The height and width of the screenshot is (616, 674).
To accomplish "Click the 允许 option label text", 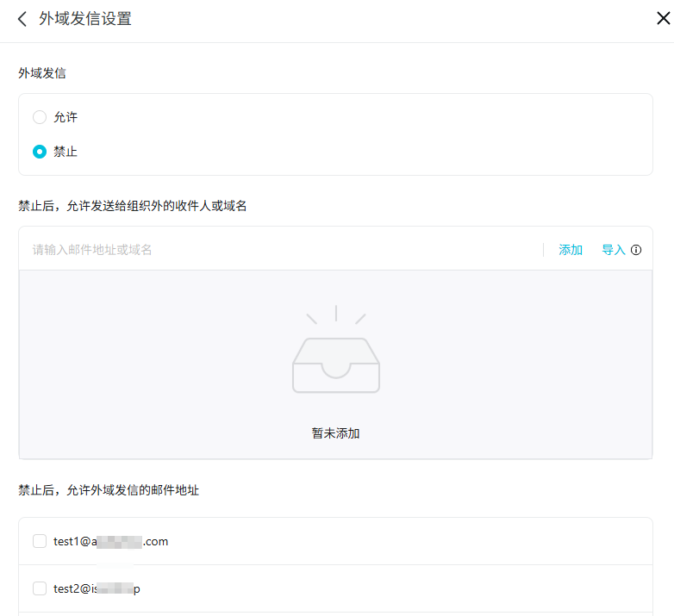I will click(x=66, y=117).
